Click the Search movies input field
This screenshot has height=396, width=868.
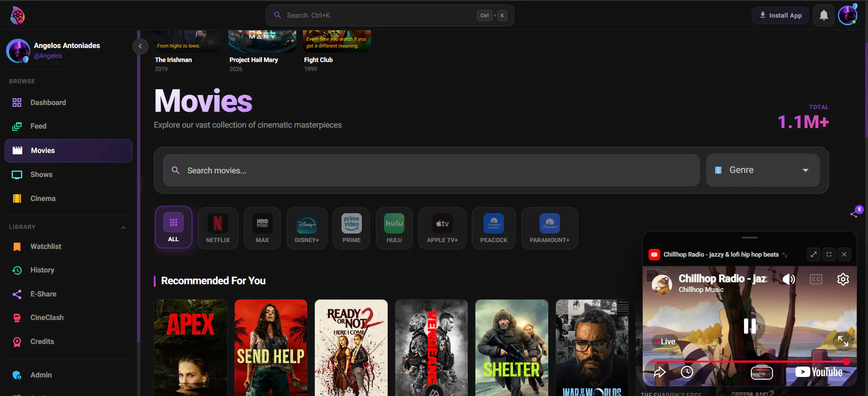(x=431, y=170)
